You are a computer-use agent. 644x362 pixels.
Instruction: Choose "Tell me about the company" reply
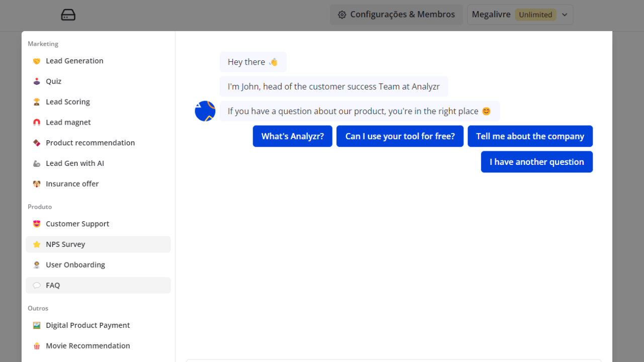click(x=530, y=136)
